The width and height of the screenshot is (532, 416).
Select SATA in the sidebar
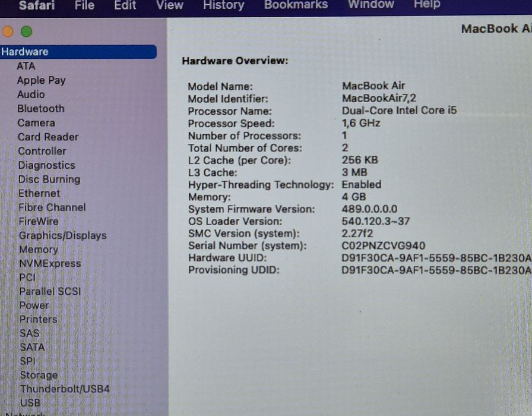tap(32, 347)
